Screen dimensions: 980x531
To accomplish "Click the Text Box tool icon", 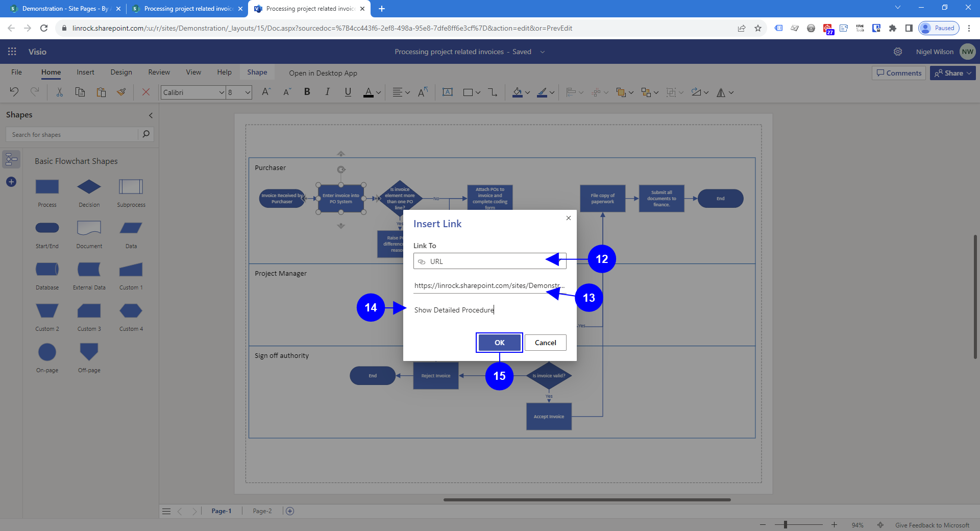I will click(448, 92).
